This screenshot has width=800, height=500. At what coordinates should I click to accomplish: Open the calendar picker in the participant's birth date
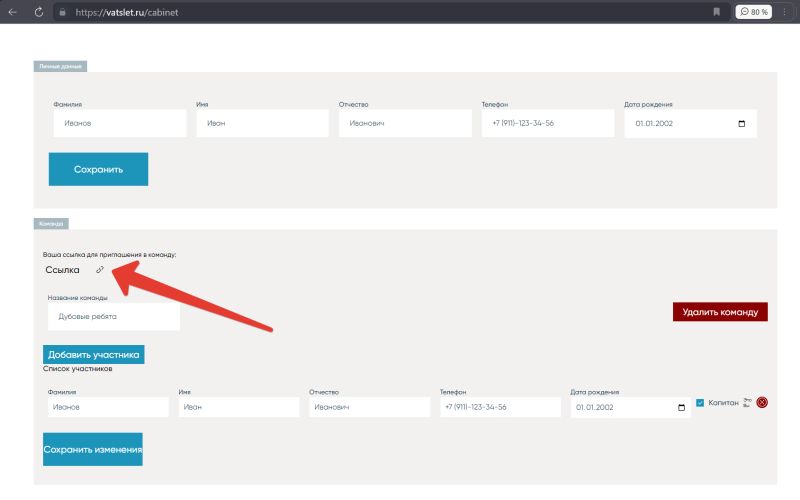click(x=681, y=407)
